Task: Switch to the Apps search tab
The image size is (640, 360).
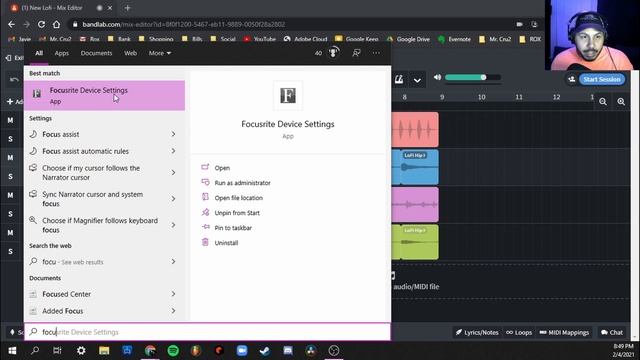Action: tap(62, 53)
